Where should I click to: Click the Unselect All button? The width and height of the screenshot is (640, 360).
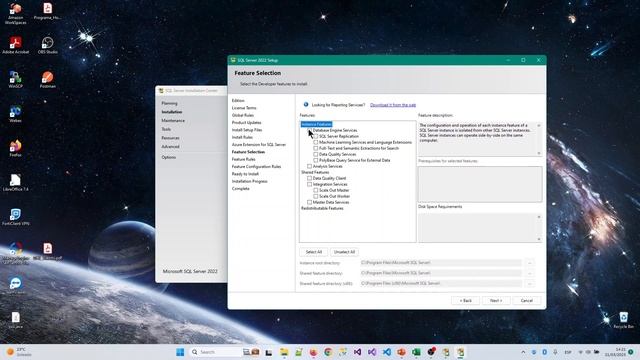(x=344, y=252)
